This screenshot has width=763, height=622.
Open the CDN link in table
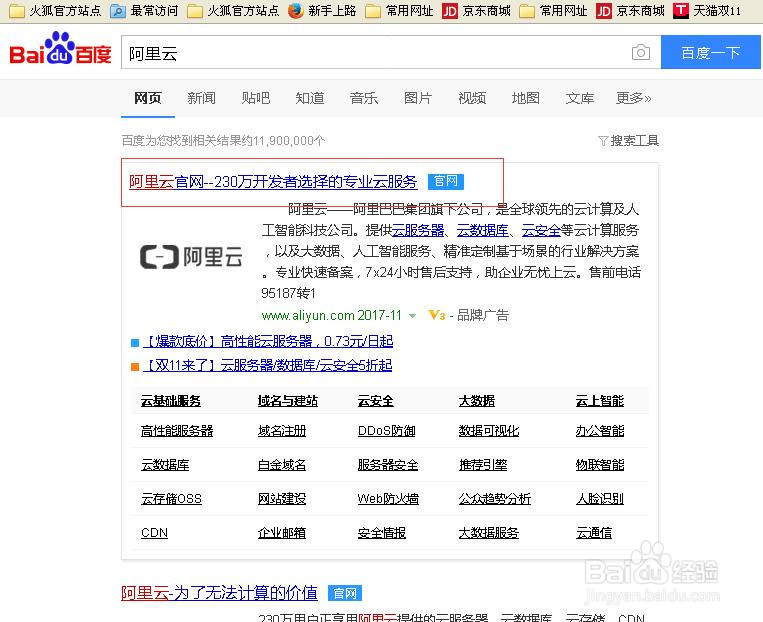154,533
